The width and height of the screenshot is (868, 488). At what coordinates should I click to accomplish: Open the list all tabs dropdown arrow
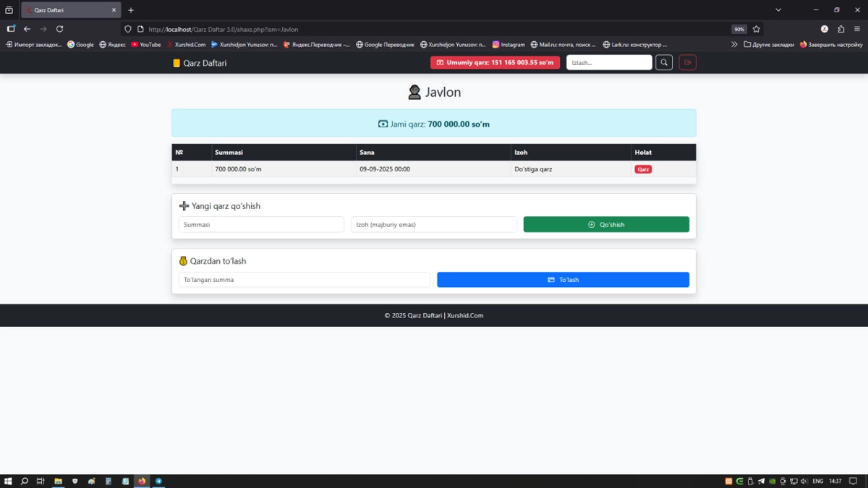[x=778, y=10]
